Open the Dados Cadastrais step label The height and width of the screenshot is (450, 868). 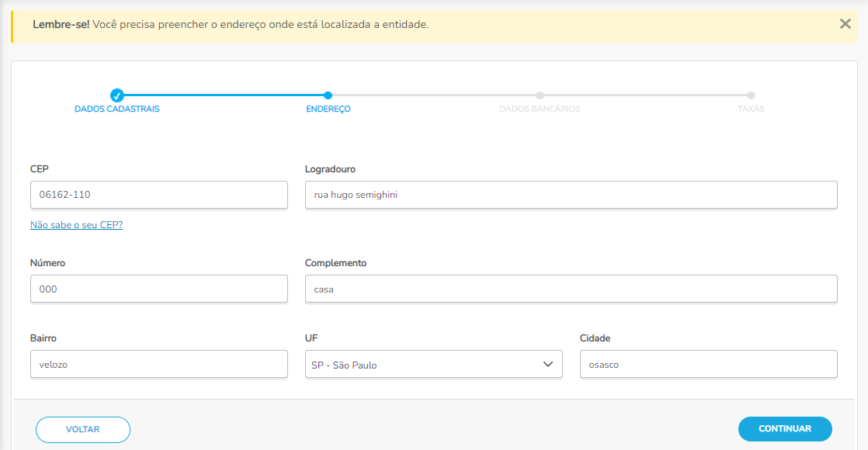(x=116, y=109)
